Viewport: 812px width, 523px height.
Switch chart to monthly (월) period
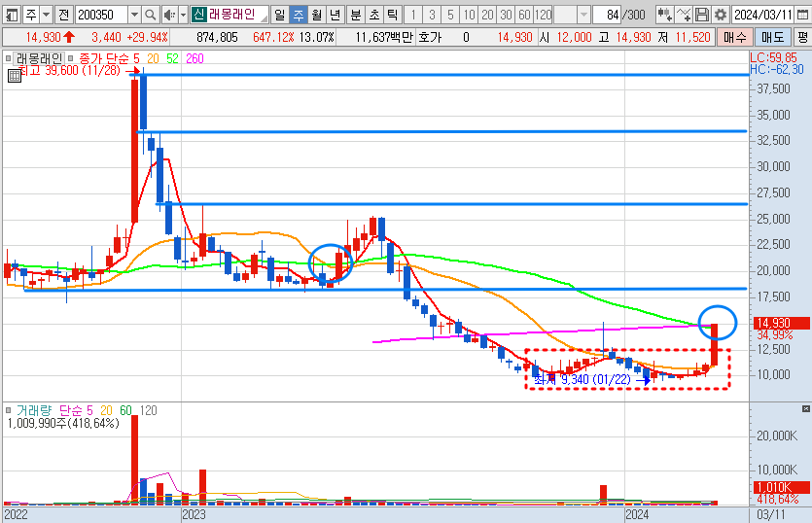click(316, 15)
